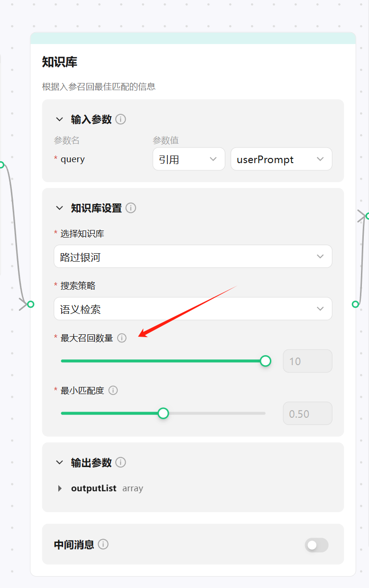Click info icon beside 知识库设置
Screen dimensions: 369x588
(131, 208)
